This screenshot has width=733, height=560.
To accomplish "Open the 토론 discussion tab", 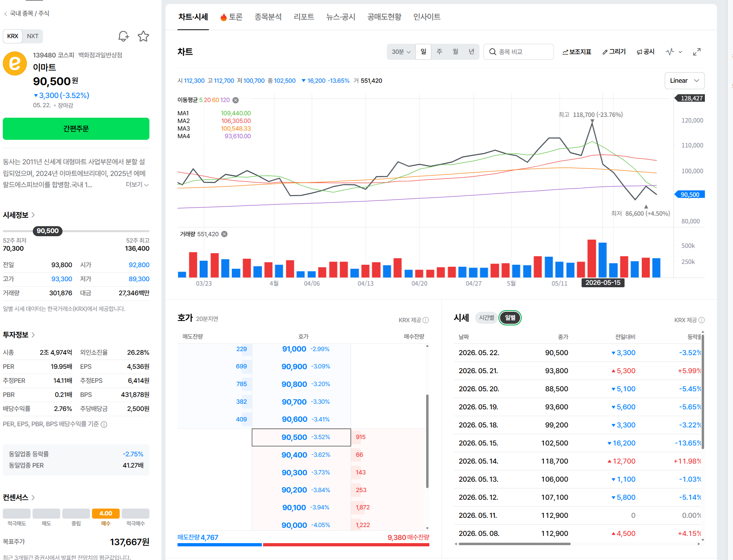I will [231, 17].
